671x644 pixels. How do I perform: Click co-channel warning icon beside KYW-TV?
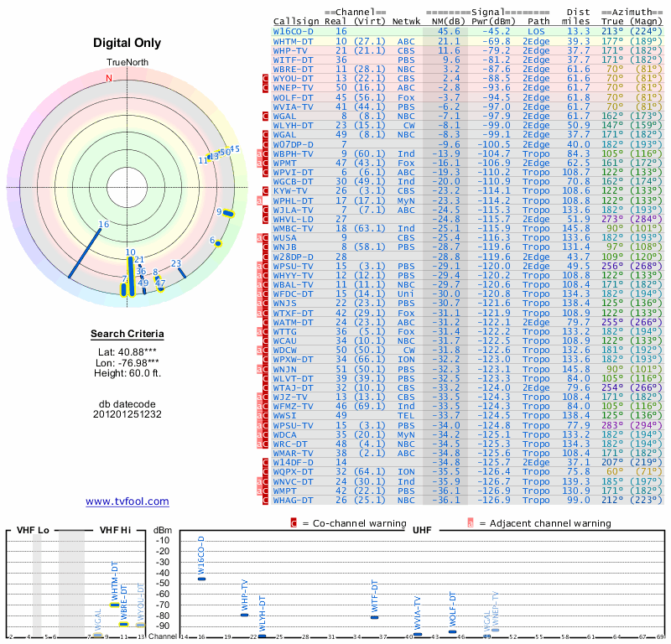[266, 191]
